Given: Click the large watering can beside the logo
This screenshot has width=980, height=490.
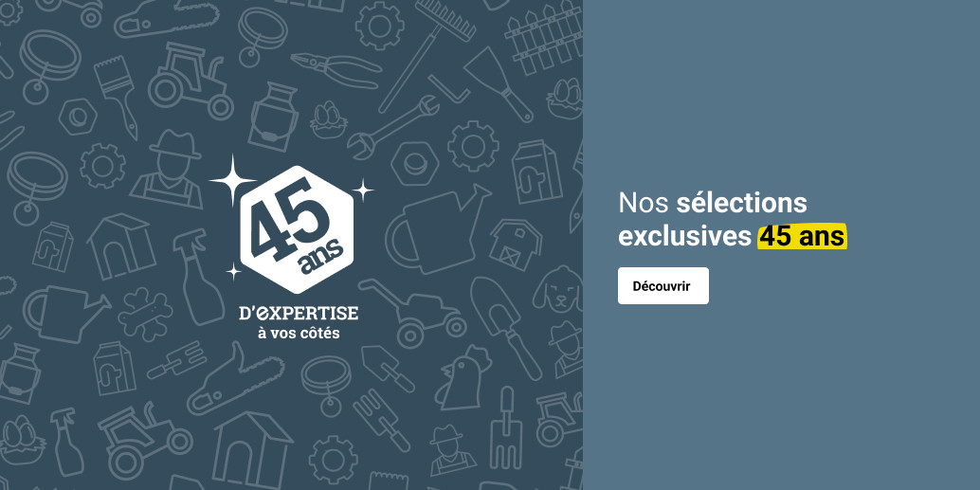Looking at the screenshot, I should click(438, 229).
